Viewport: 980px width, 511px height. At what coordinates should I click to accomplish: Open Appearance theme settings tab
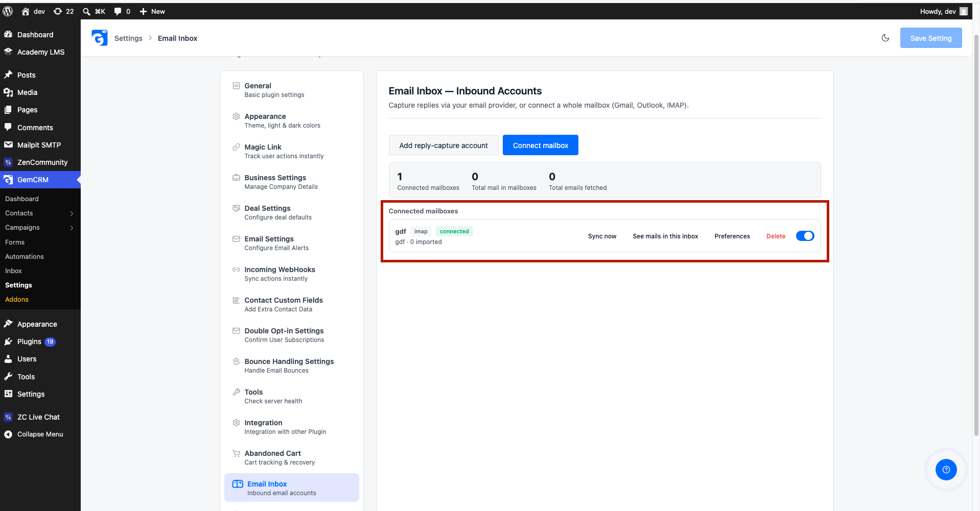291,120
